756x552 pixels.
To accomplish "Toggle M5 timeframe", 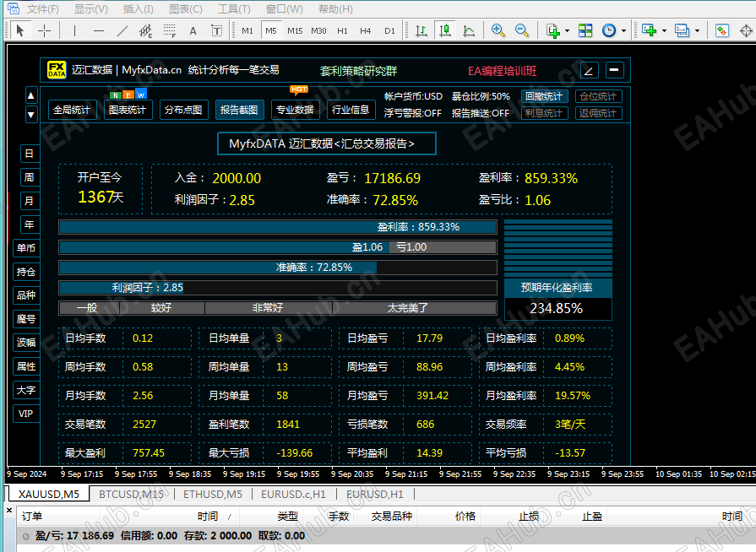I will coord(271,31).
